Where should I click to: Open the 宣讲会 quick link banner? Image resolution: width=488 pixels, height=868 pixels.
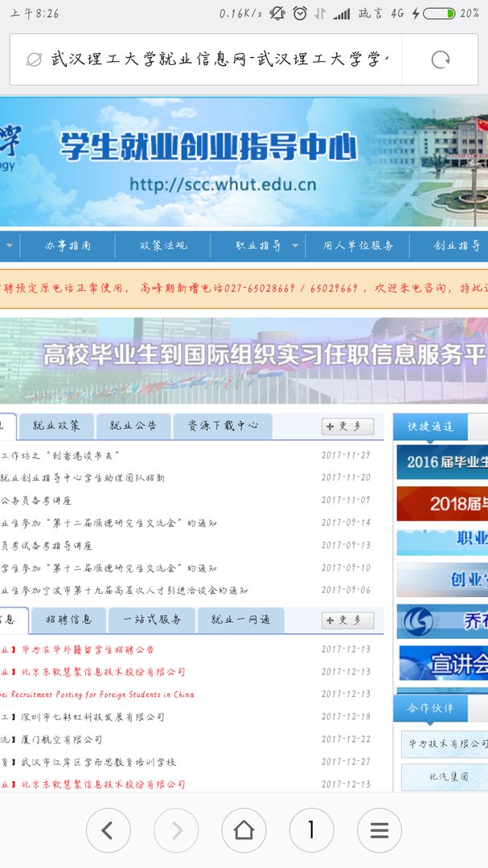(x=443, y=663)
